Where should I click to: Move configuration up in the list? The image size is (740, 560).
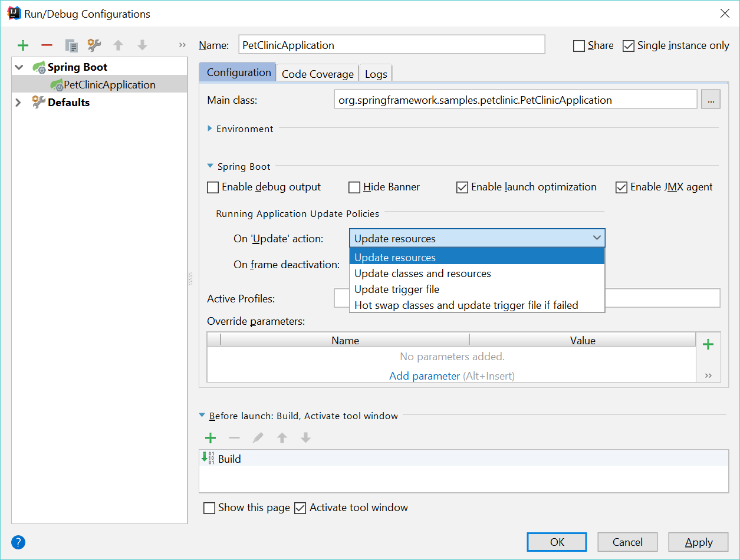tap(118, 45)
